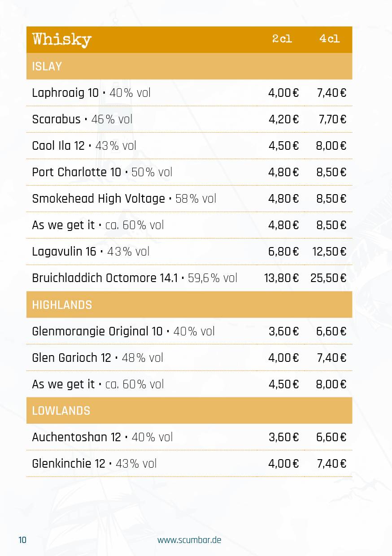Click the 2cl column header
This screenshot has width=392, height=556.
pyautogui.click(x=282, y=39)
